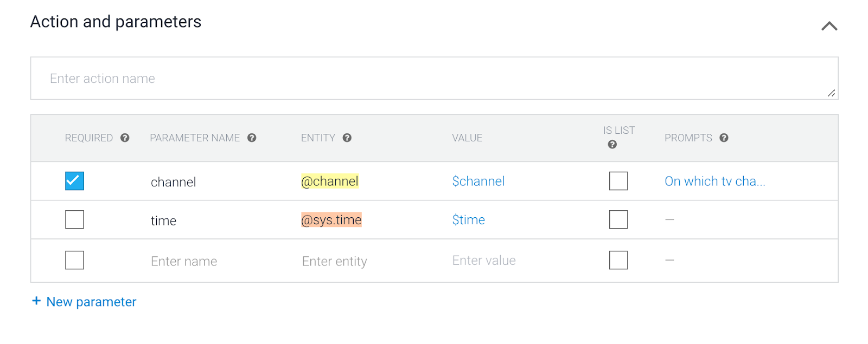This screenshot has height=344, width=868.
Task: Click help icon next to REQUIRED header
Action: click(x=125, y=138)
